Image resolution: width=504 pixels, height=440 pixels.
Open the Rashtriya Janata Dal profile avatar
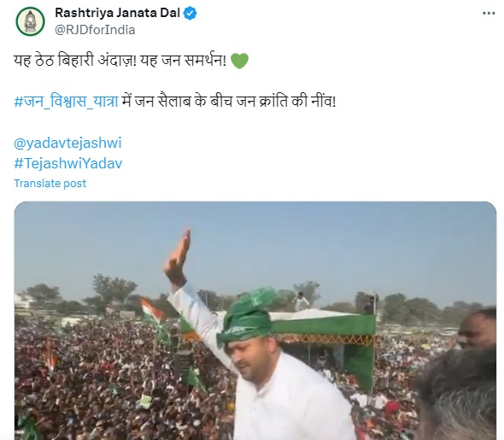(30, 21)
